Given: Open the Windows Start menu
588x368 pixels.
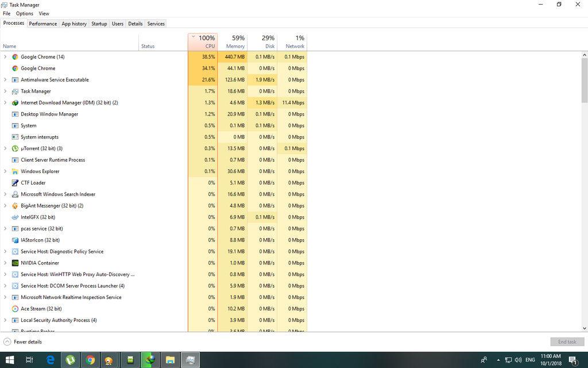Looking at the screenshot, I should pyautogui.click(x=10, y=360).
